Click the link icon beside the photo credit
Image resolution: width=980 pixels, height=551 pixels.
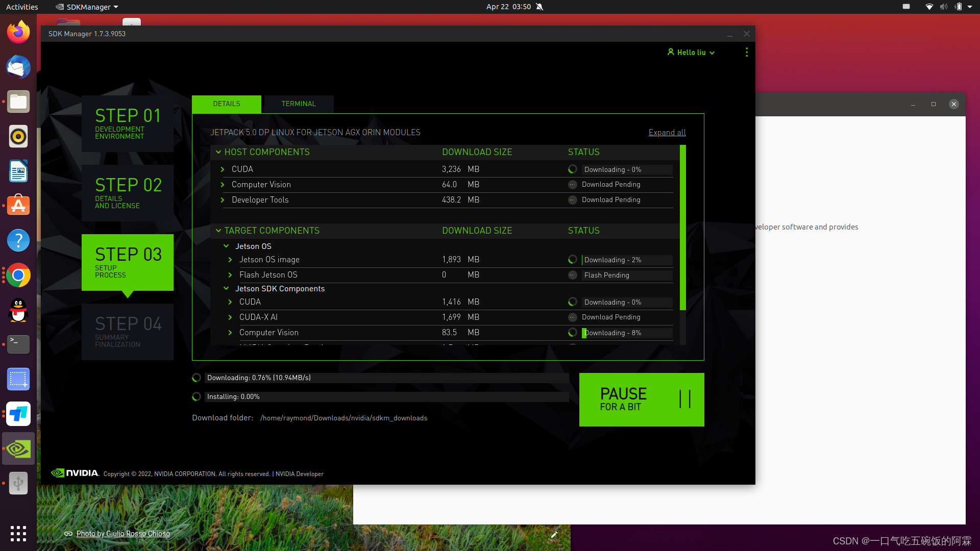point(68,534)
